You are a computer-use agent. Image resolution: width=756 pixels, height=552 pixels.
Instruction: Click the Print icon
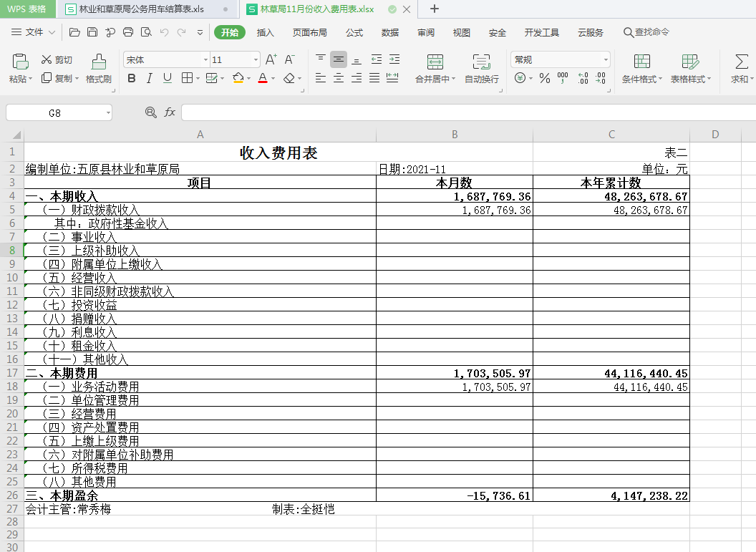click(x=128, y=32)
